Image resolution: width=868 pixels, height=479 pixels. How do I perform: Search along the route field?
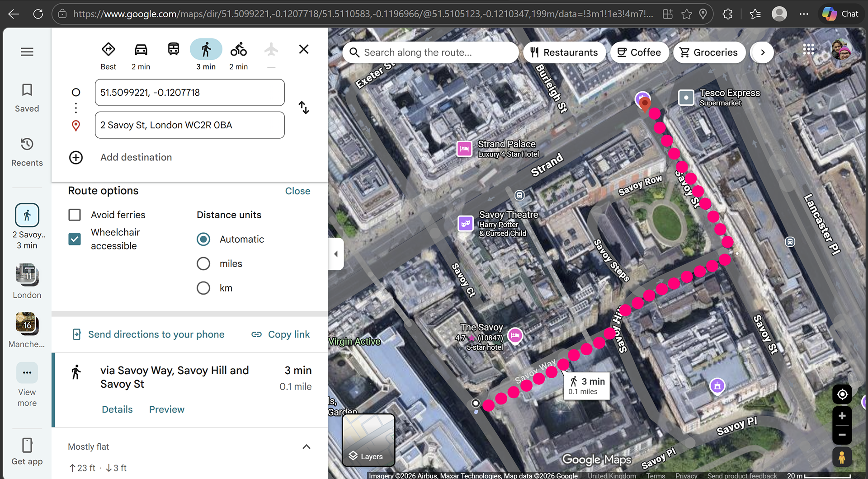430,52
